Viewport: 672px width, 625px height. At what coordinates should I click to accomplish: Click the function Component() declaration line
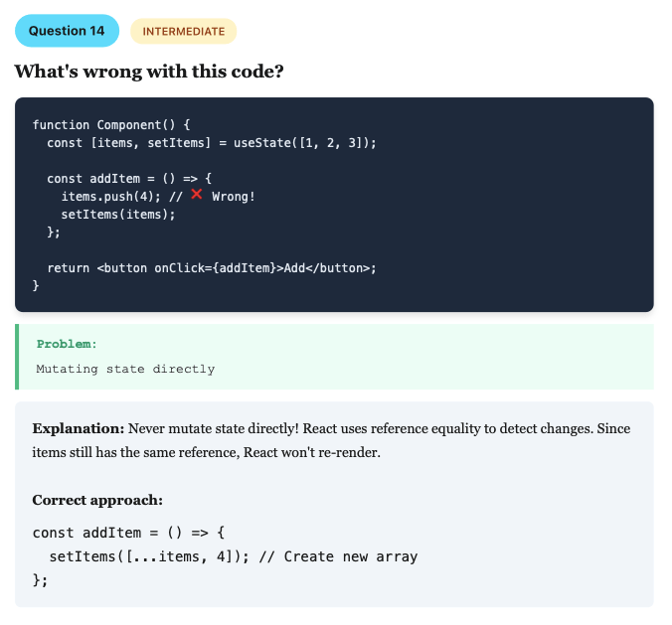111,125
